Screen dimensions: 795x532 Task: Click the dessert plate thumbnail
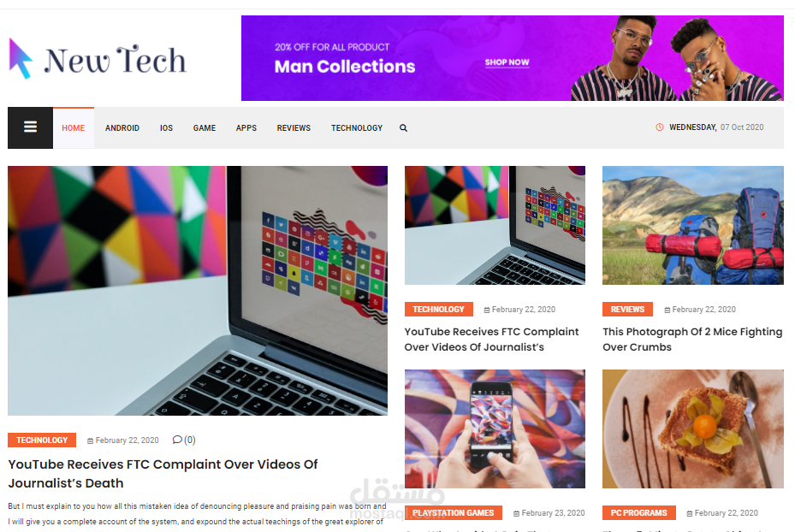(693, 429)
